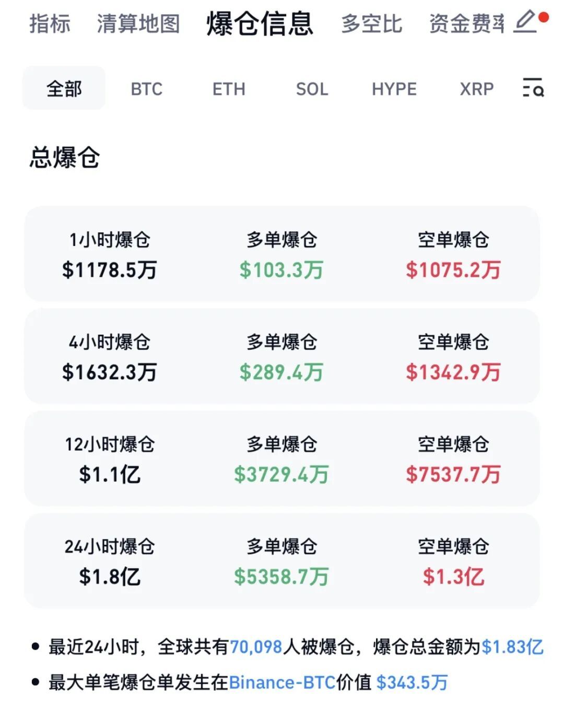Click the Binance-BTC link
564x728 pixels.
tap(282, 683)
